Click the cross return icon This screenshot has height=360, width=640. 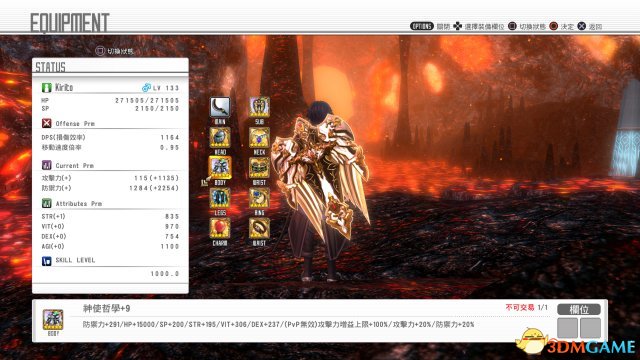582,26
